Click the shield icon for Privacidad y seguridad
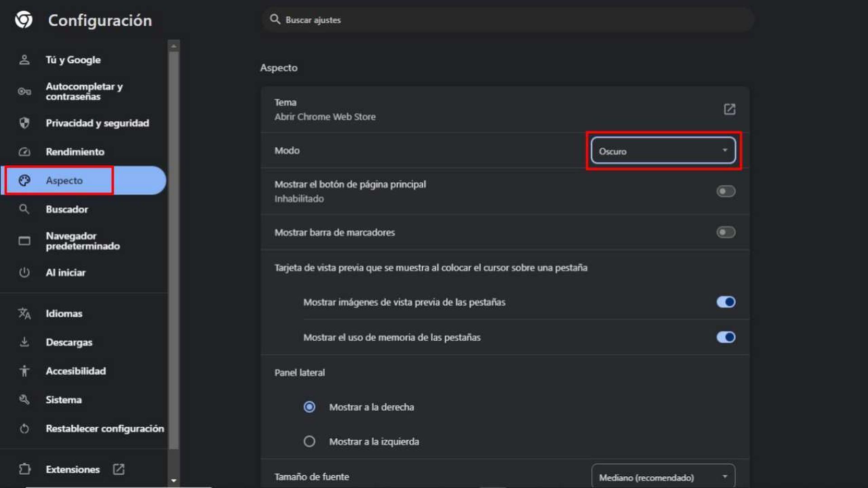Screen dimensions: 868x488 coord(24,122)
